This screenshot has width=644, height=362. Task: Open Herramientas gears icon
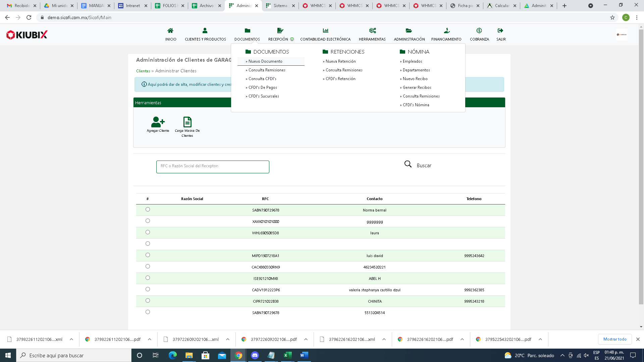pyautogui.click(x=372, y=31)
